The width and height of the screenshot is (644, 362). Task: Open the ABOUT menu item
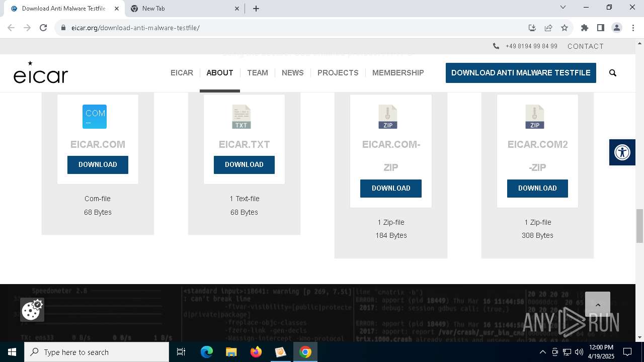[x=220, y=73]
